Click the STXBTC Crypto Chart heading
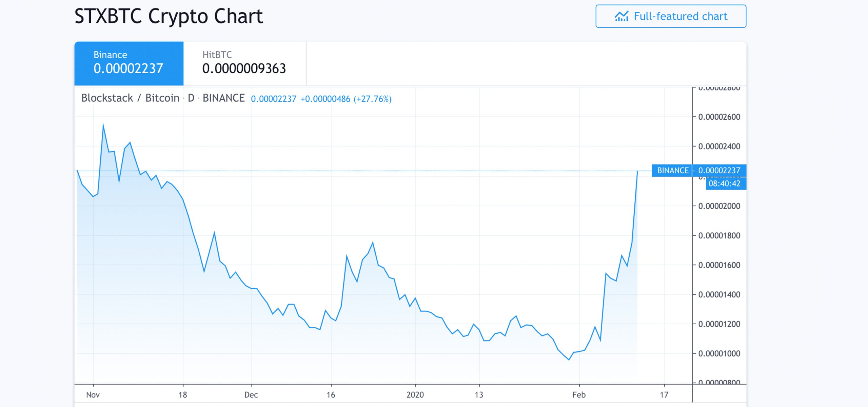The height and width of the screenshot is (407, 868). click(169, 16)
